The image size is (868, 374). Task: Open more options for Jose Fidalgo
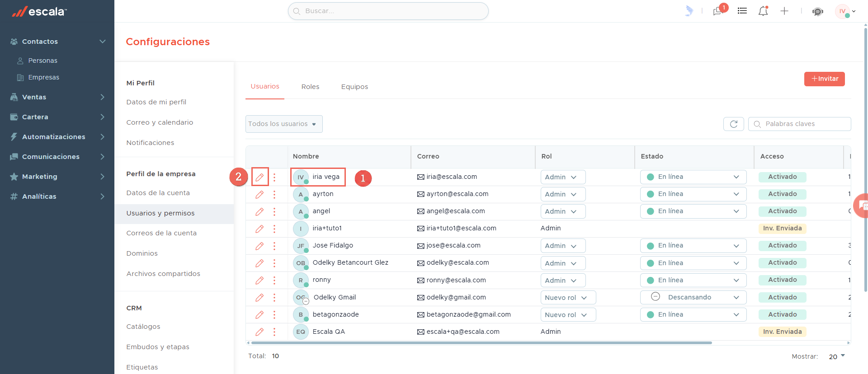point(274,246)
